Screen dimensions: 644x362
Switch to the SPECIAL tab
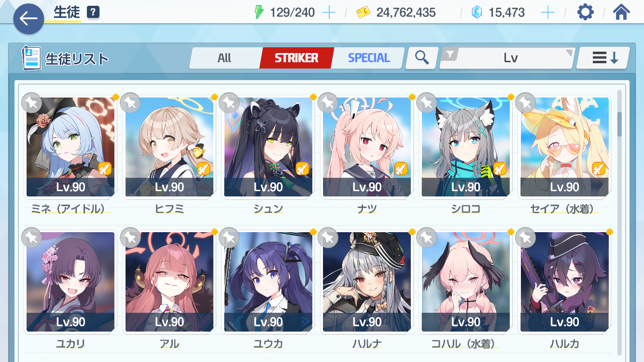369,58
